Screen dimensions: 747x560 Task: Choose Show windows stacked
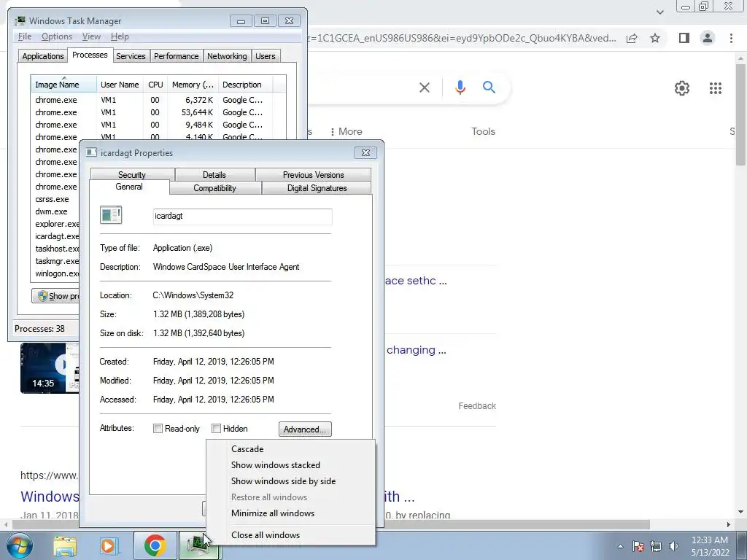pos(290,465)
